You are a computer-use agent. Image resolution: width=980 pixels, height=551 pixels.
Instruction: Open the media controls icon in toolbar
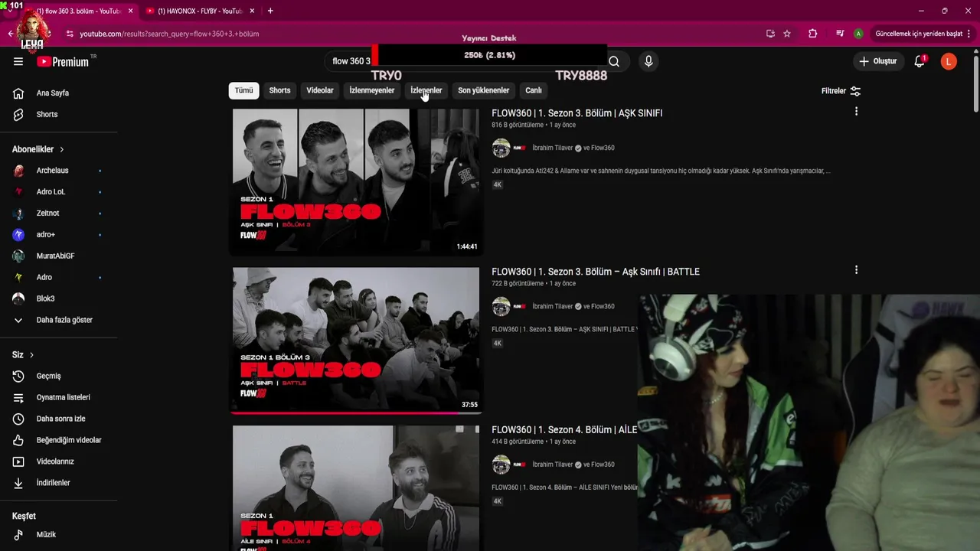(x=840, y=34)
